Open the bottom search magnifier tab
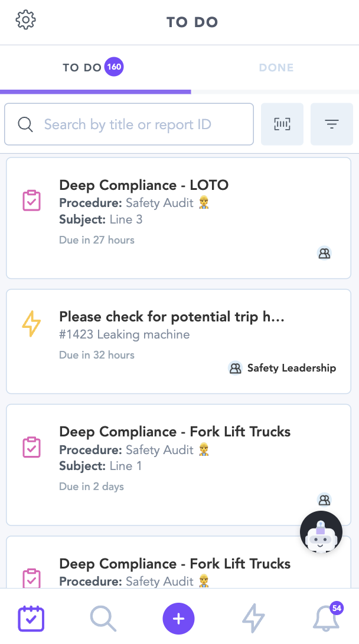 point(103,618)
